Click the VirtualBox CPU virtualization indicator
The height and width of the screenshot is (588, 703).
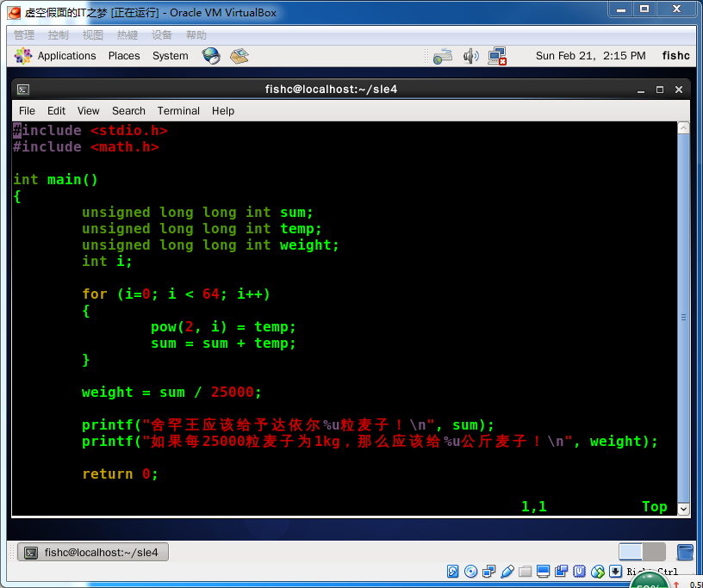point(579,572)
